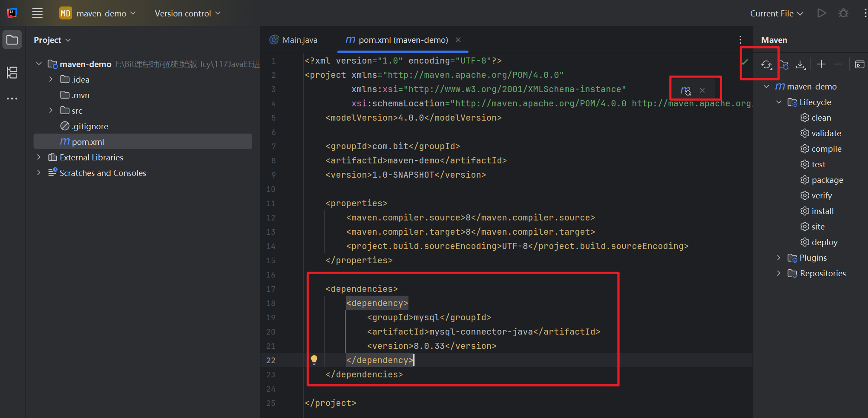Image resolution: width=868 pixels, height=418 pixels.
Task: Dismiss the floating Maven reload popup
Action: point(702,90)
